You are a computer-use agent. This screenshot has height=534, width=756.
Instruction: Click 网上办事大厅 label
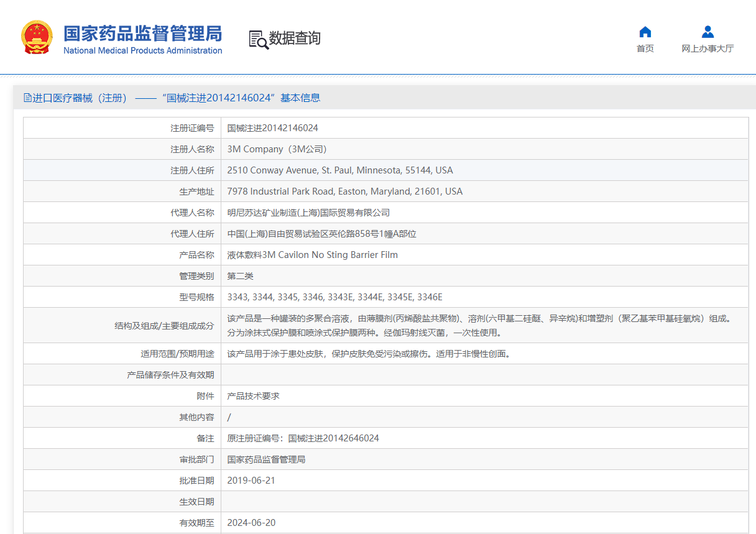(x=708, y=48)
